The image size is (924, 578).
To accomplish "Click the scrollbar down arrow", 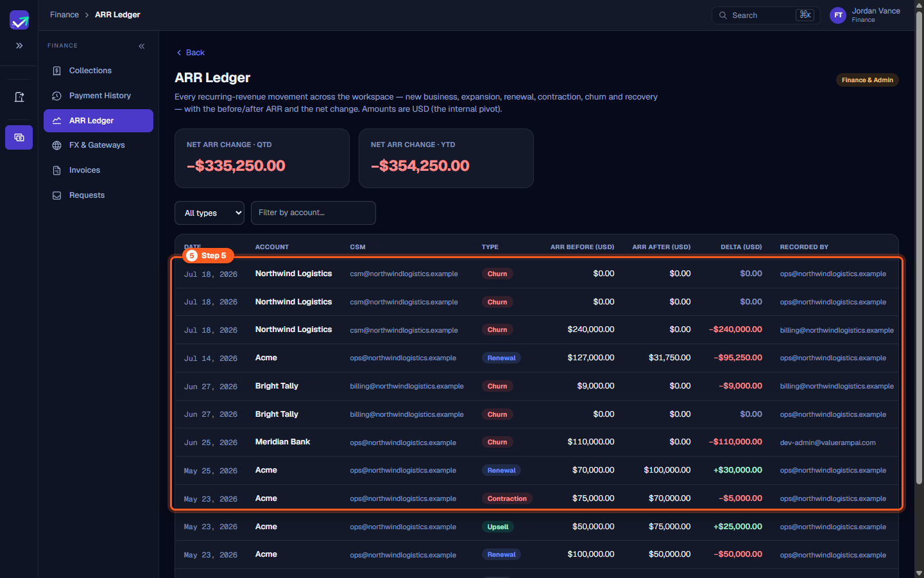I will coord(919,573).
